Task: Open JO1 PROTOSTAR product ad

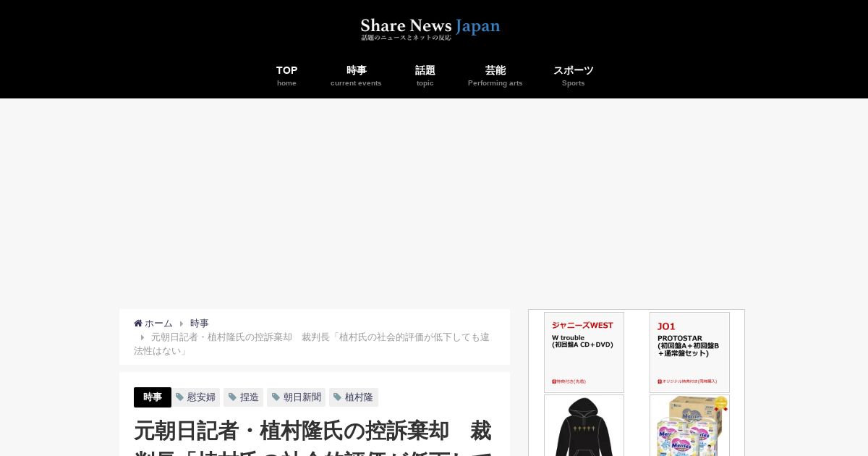Action: pos(689,352)
